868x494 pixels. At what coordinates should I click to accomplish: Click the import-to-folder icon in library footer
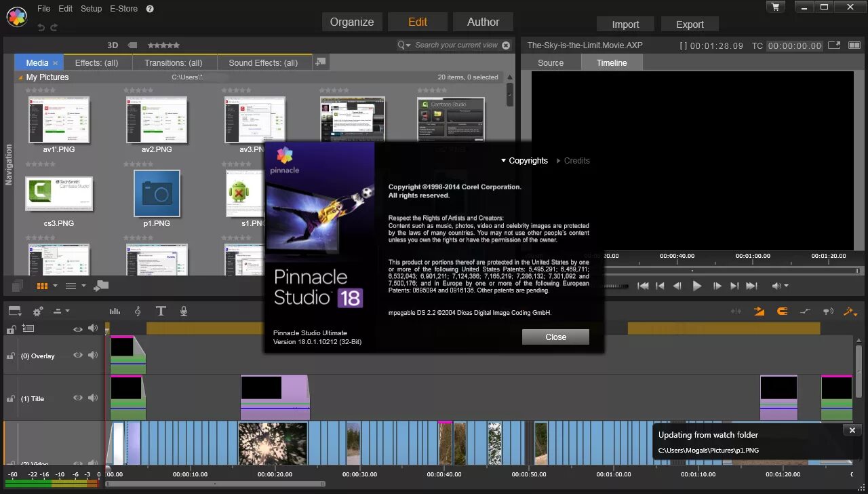(x=101, y=286)
